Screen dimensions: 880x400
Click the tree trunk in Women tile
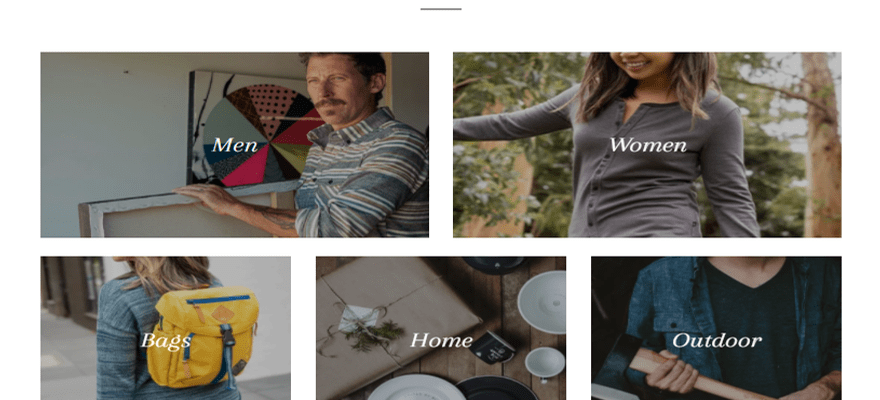point(821,145)
